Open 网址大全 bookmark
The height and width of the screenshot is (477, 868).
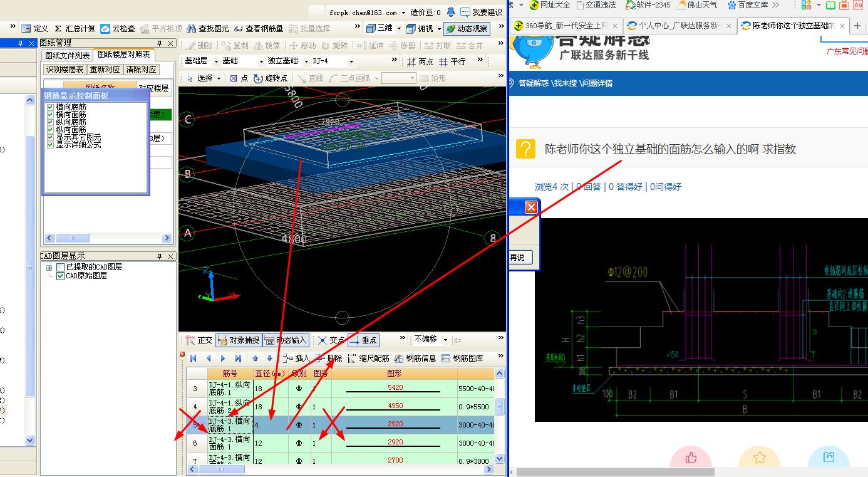click(x=550, y=5)
